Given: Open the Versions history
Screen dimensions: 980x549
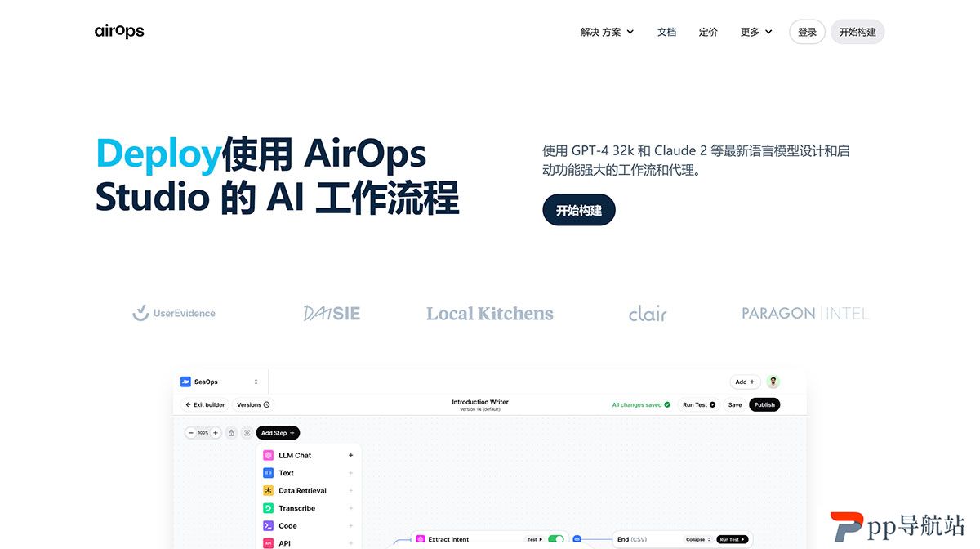Looking at the screenshot, I should (253, 404).
